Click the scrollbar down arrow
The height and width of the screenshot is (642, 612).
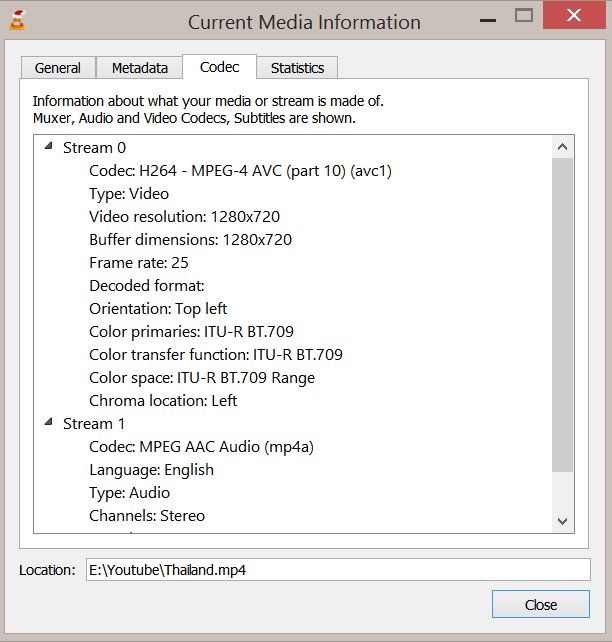click(562, 521)
